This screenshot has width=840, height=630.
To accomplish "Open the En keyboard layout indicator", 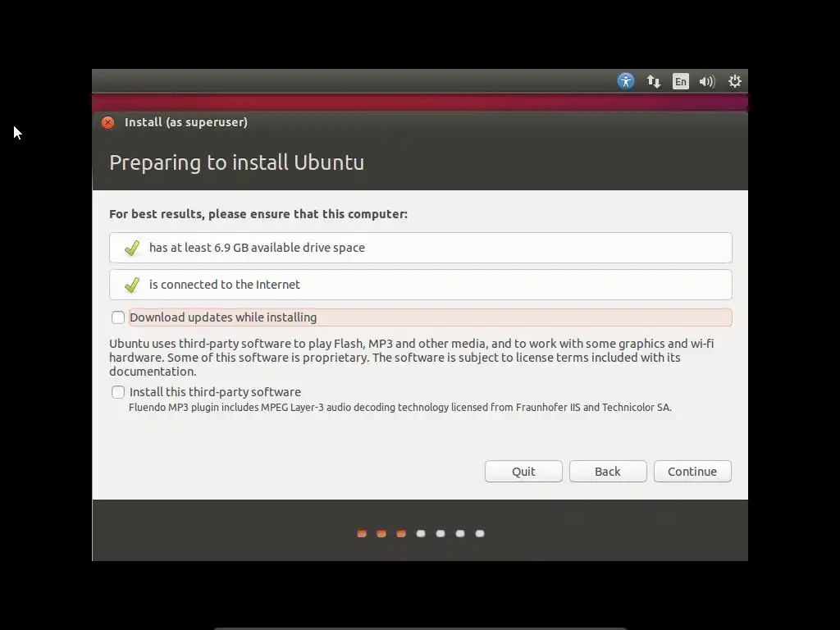I will tap(680, 81).
